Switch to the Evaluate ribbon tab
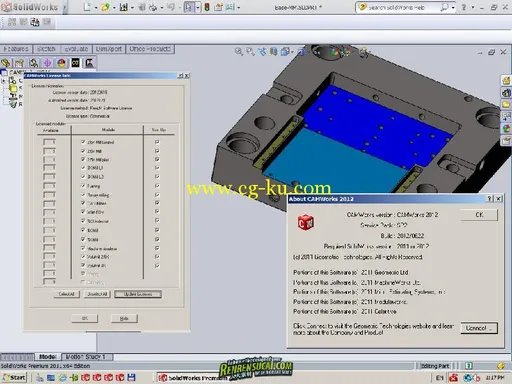Image resolution: width=512 pixels, height=384 pixels. click(x=76, y=49)
